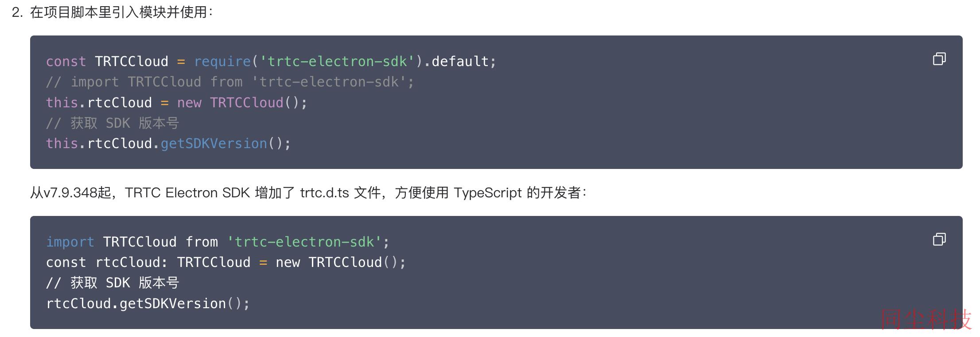Click the trtc.d.ts file name text

click(324, 193)
